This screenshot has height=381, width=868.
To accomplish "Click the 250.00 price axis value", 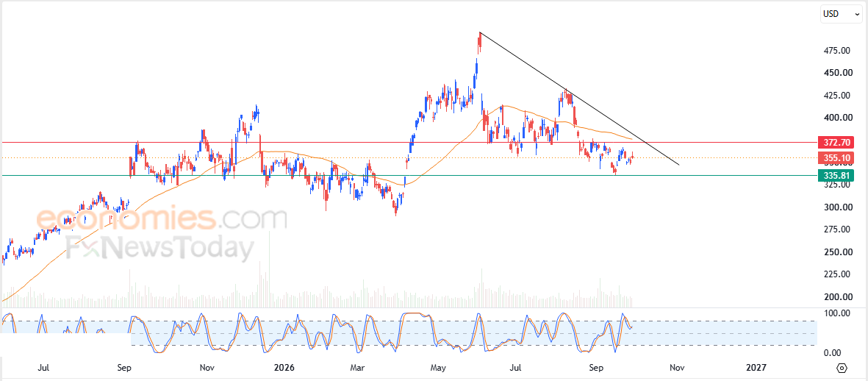I will [x=837, y=252].
